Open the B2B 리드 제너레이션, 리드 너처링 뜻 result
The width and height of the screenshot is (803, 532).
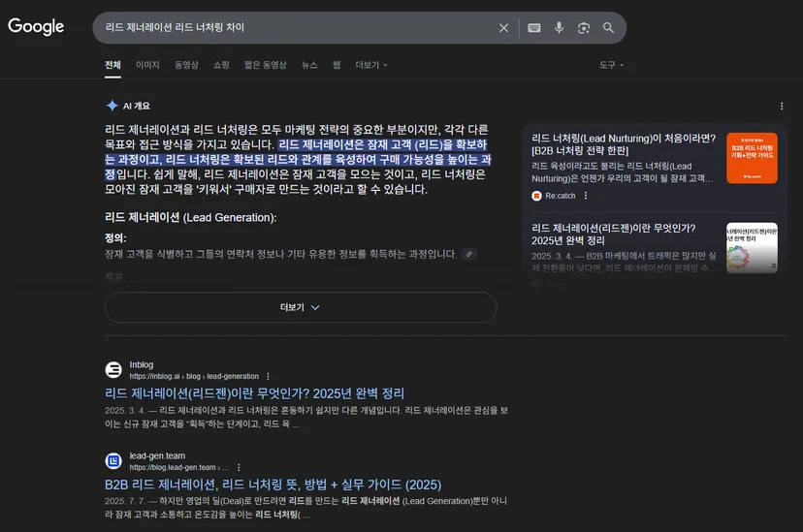point(273,485)
